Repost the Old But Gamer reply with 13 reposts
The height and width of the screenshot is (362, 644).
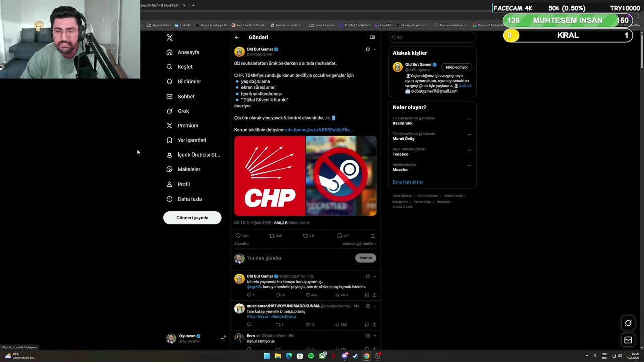(278, 295)
